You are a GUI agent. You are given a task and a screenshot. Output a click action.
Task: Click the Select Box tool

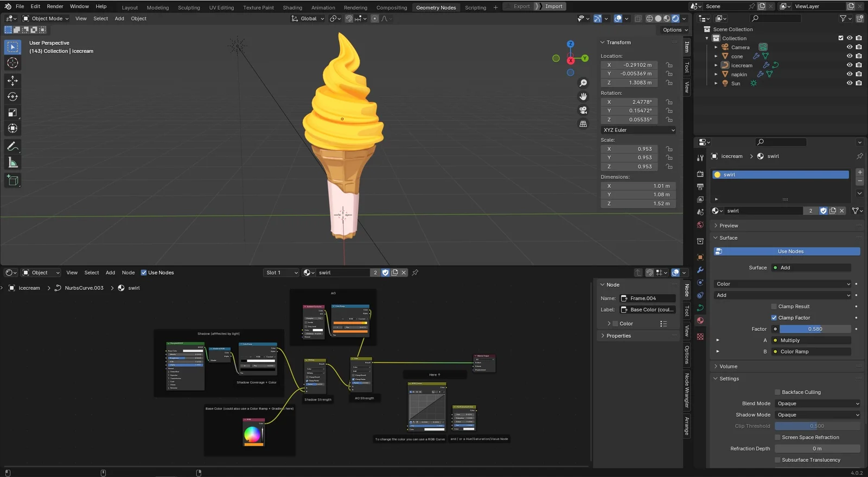(12, 47)
